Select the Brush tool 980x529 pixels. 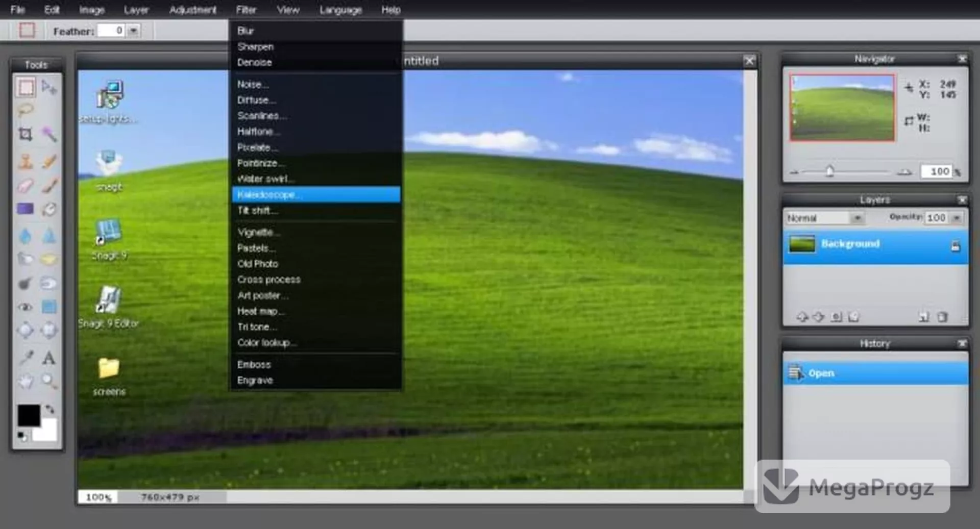49,185
